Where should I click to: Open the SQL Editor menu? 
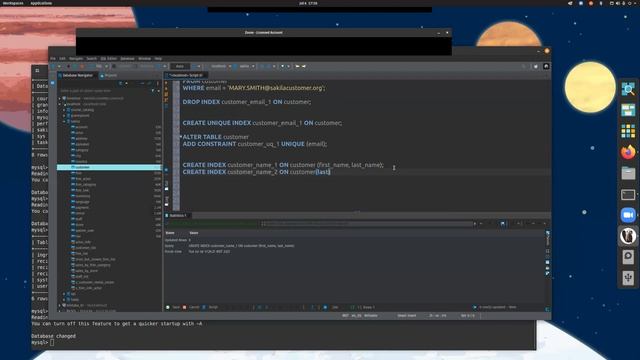[x=109, y=59]
